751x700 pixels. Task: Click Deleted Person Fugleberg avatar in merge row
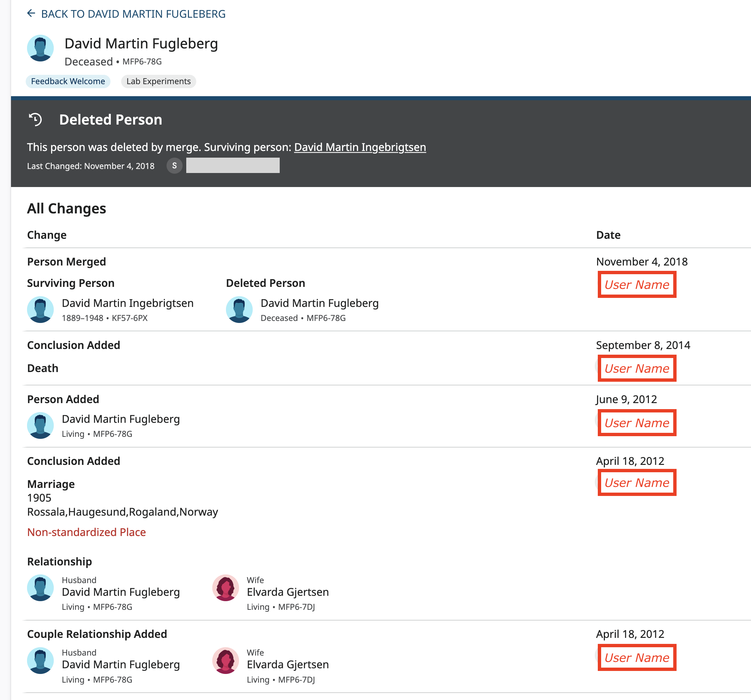pos(239,309)
